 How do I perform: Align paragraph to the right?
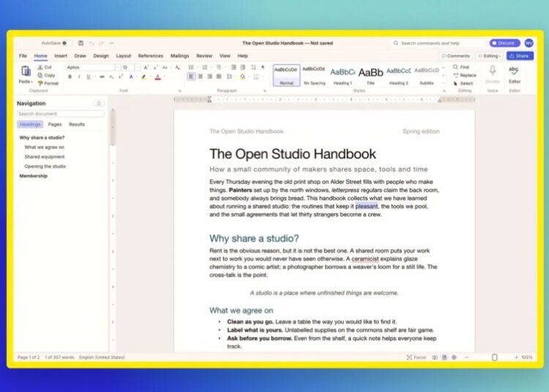(x=209, y=77)
